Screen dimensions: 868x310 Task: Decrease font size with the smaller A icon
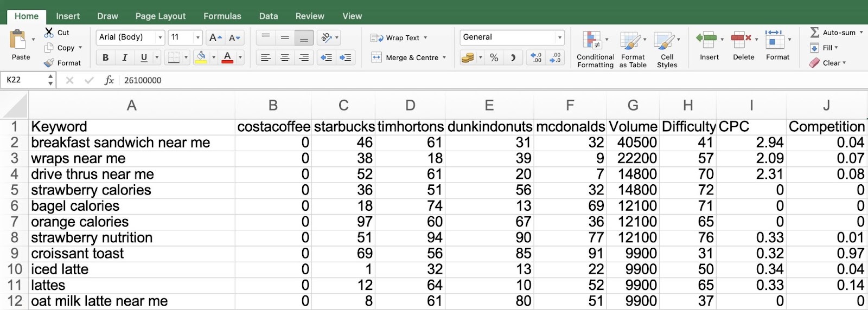pos(235,37)
